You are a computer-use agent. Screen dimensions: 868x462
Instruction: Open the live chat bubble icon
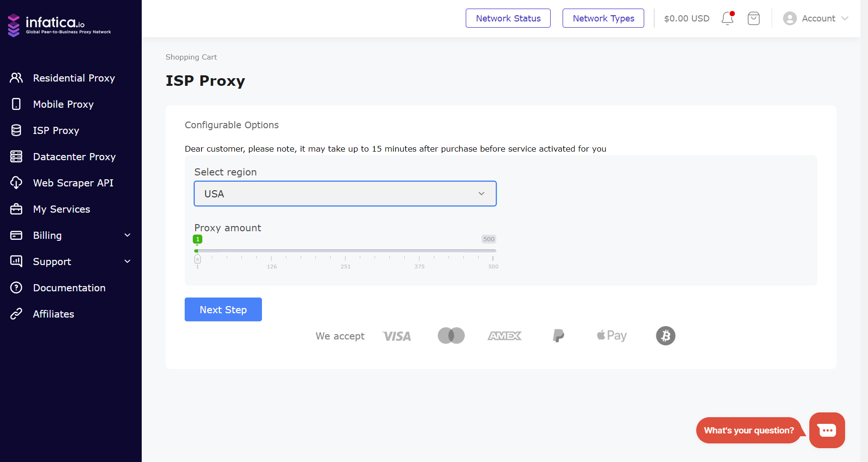(x=827, y=430)
